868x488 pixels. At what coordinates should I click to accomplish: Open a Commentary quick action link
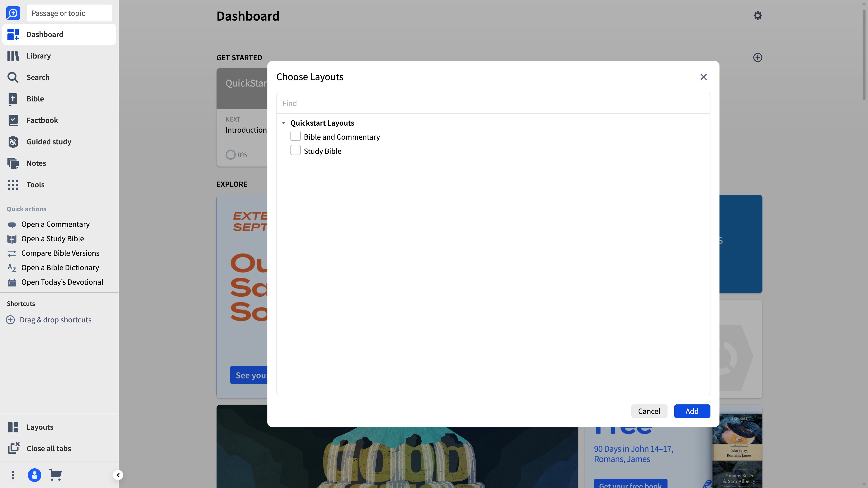(56, 225)
